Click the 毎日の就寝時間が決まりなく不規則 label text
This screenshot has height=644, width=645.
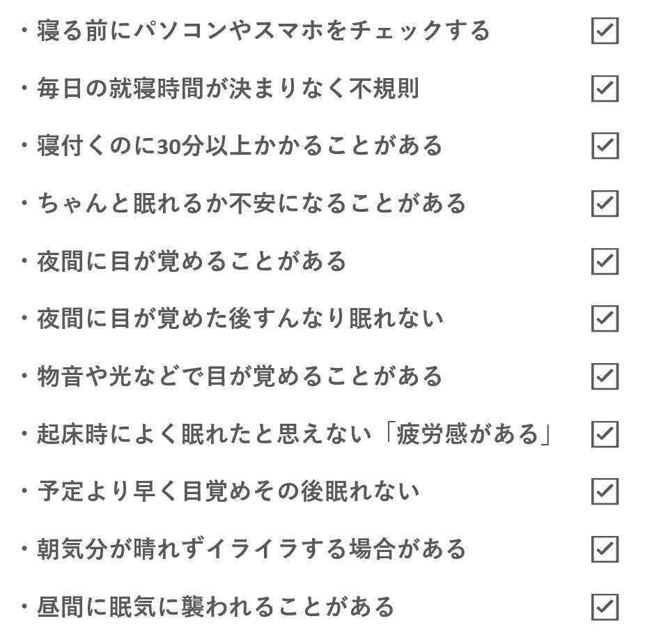click(228, 89)
